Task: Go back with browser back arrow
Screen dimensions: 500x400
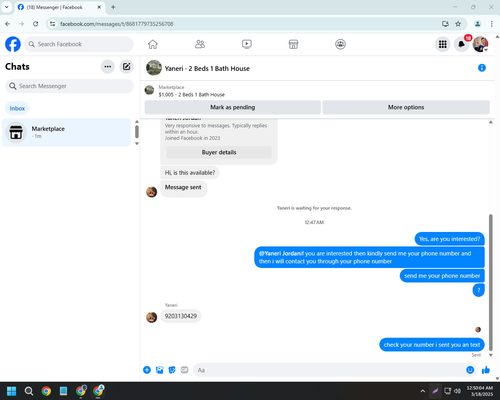Action: 7,24
